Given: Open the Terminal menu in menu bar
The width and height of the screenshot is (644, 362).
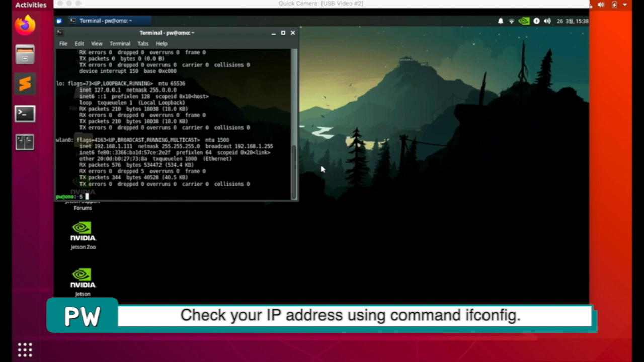Looking at the screenshot, I should pos(120,44).
